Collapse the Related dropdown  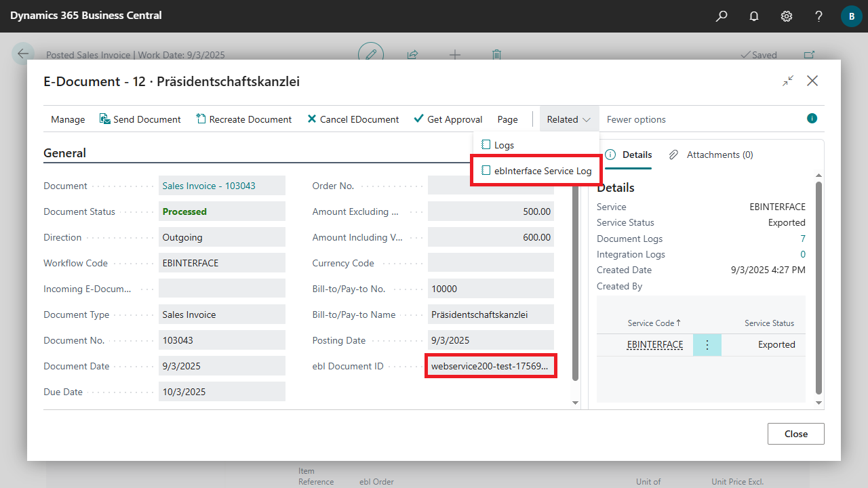[x=570, y=119]
